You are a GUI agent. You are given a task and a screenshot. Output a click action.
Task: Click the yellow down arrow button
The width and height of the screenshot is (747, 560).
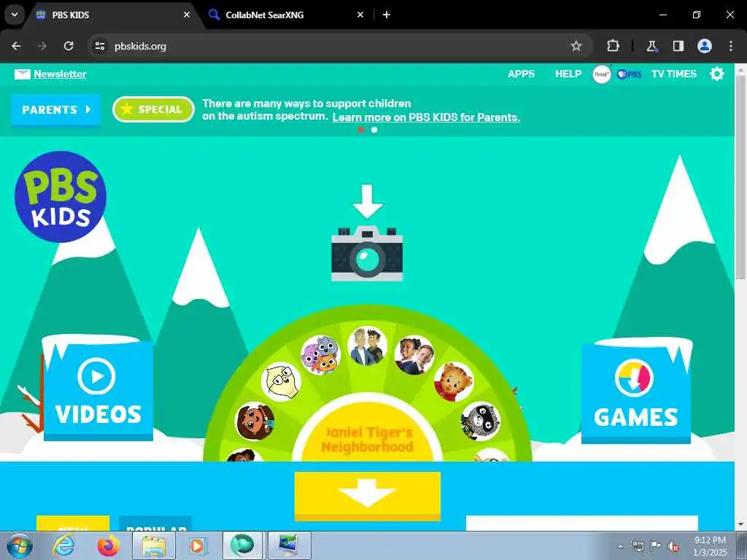[368, 495]
